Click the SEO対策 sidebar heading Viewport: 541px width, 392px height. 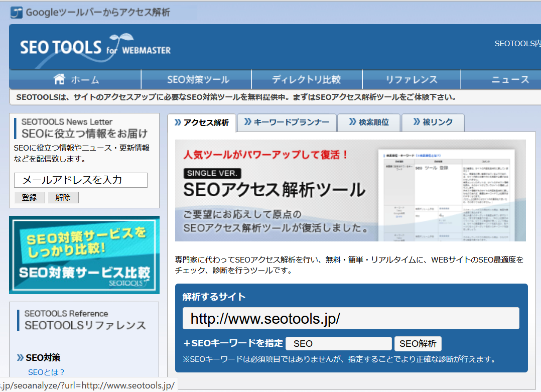[43, 357]
